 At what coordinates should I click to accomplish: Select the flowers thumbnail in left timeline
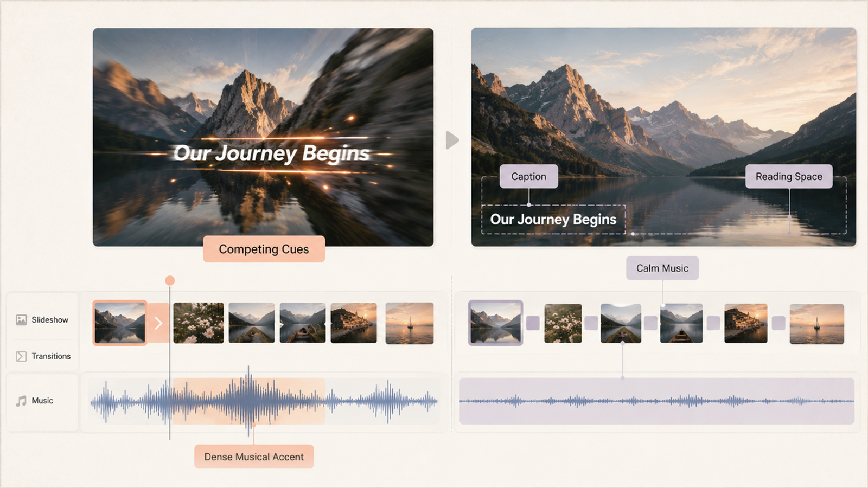pyautogui.click(x=199, y=323)
